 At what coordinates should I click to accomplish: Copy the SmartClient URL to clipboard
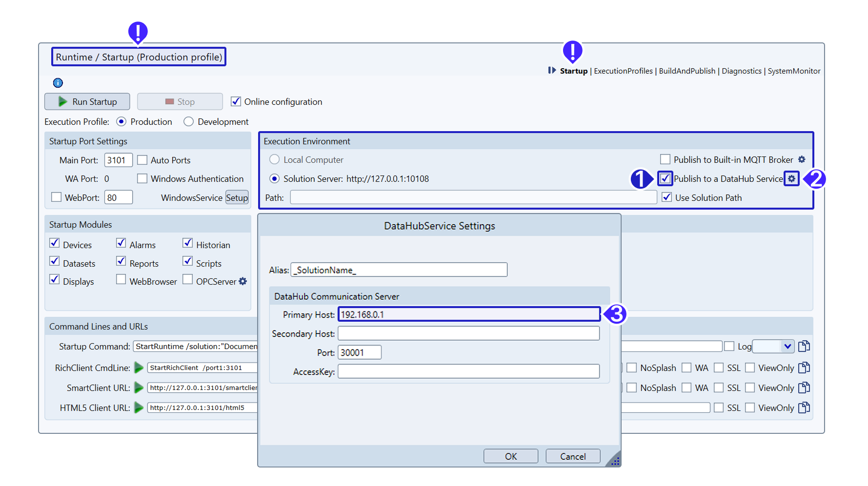click(x=804, y=388)
